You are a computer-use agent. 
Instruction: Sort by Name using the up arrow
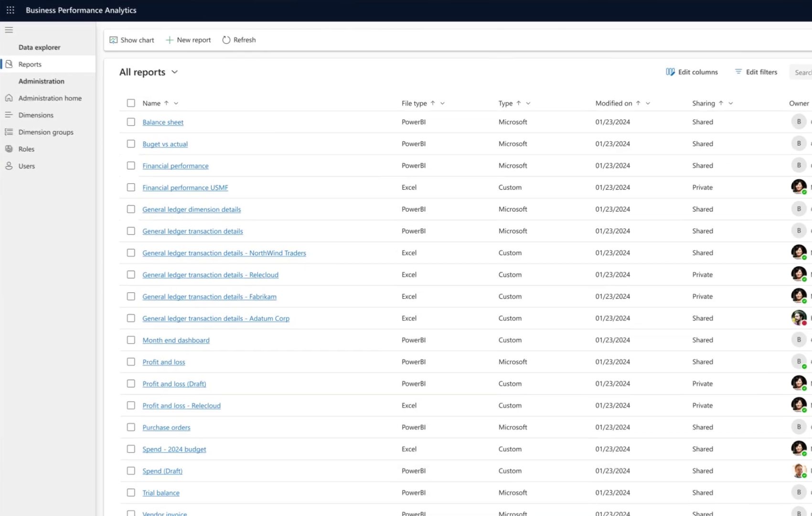click(x=166, y=103)
